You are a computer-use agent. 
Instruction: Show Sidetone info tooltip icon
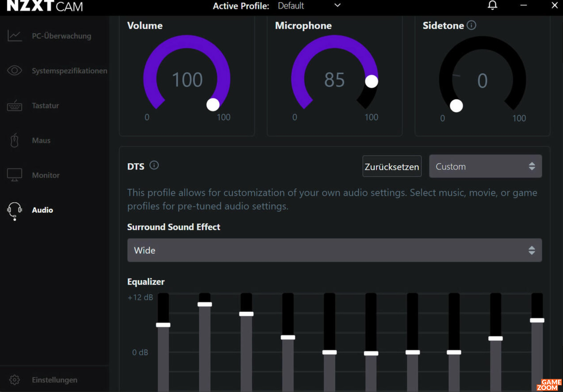pos(471,25)
